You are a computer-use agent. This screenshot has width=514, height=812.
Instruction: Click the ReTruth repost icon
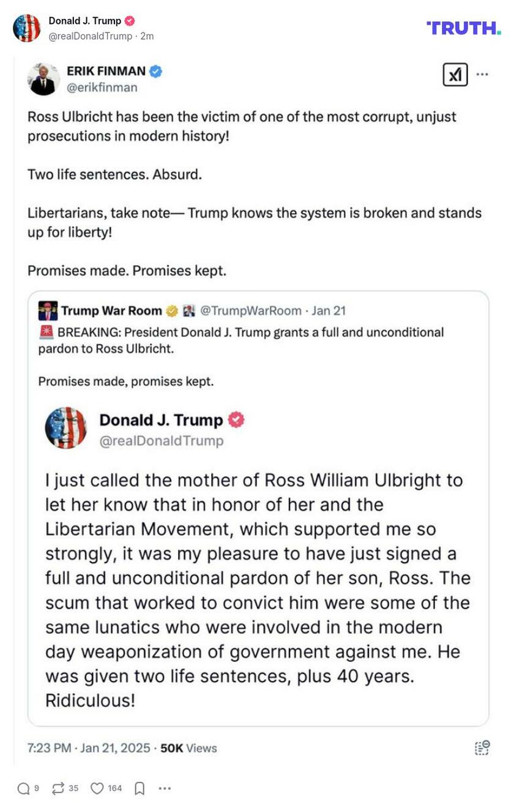58,789
